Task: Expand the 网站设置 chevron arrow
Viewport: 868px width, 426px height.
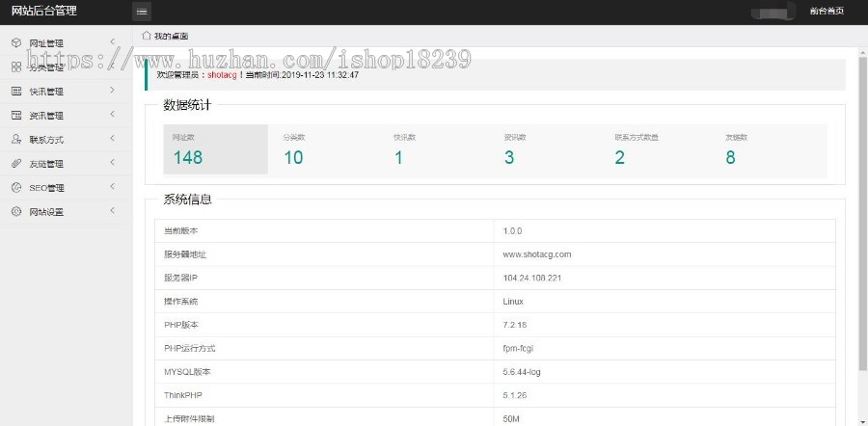Action: coord(112,211)
